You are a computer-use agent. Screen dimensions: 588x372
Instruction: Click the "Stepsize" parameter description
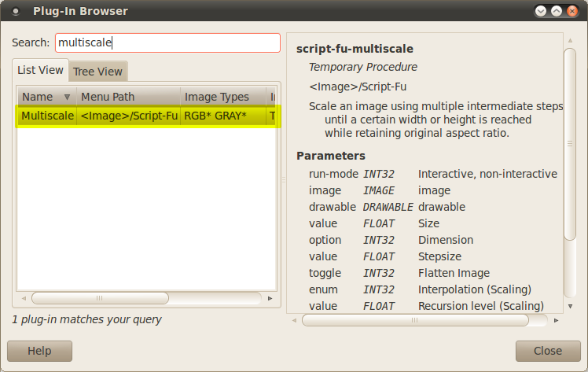[x=440, y=257]
